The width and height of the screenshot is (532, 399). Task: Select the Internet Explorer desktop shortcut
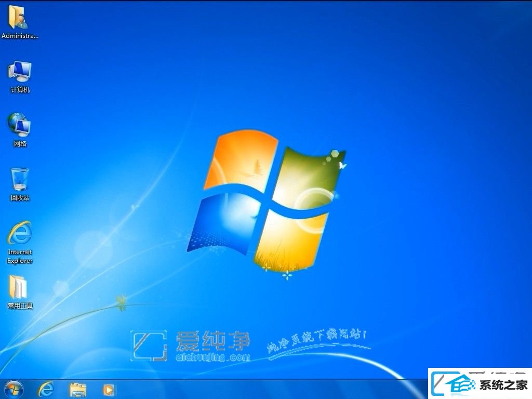pos(20,233)
